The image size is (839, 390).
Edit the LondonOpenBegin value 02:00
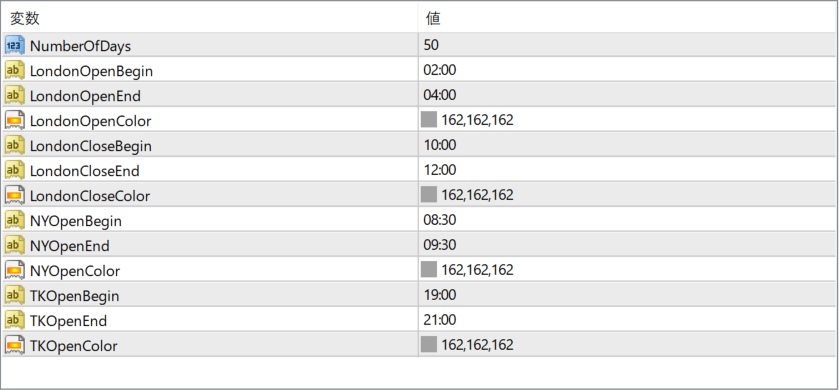[439, 70]
